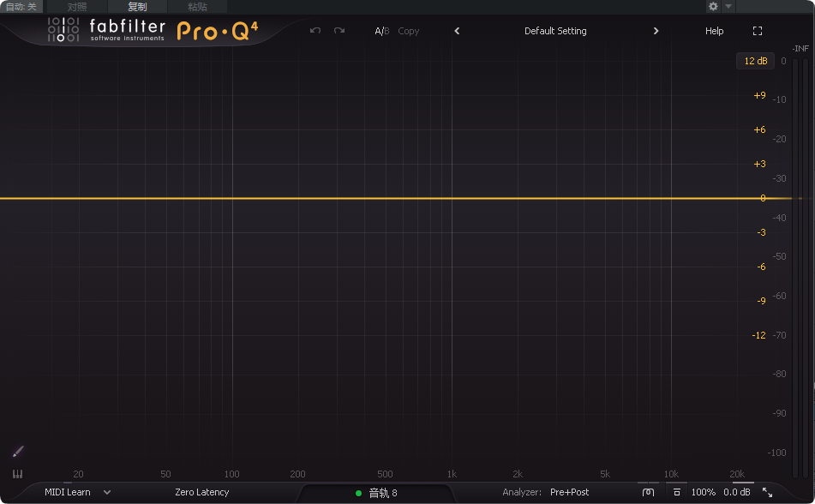The image size is (815, 504).
Task: Activate the EQ sketch pencil tool
Action: click(x=18, y=452)
